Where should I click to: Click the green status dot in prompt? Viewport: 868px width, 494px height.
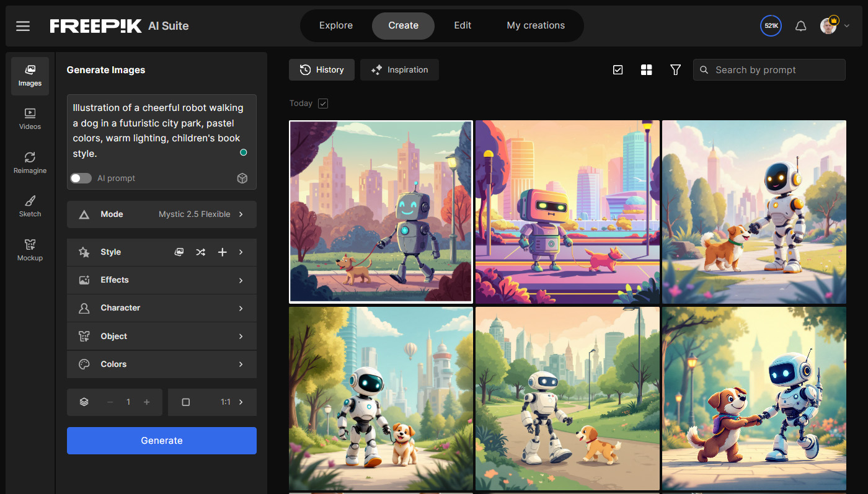[x=244, y=152]
